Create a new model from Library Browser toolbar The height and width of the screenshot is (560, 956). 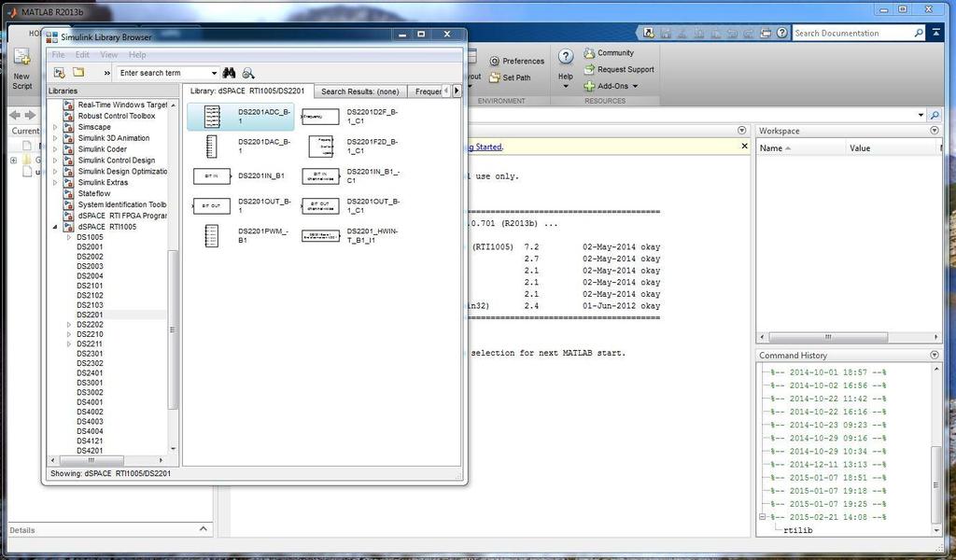(x=59, y=73)
